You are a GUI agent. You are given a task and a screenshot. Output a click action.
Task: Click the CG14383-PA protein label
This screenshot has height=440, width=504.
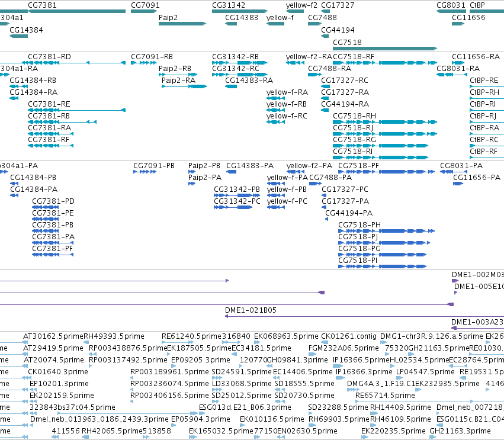[250, 166]
